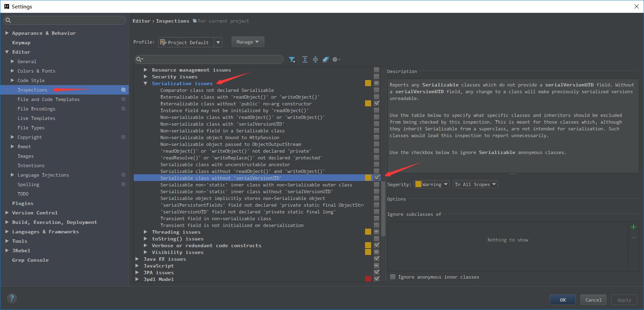This screenshot has height=310, width=644.
Task: Click the Manage button
Action: point(248,42)
